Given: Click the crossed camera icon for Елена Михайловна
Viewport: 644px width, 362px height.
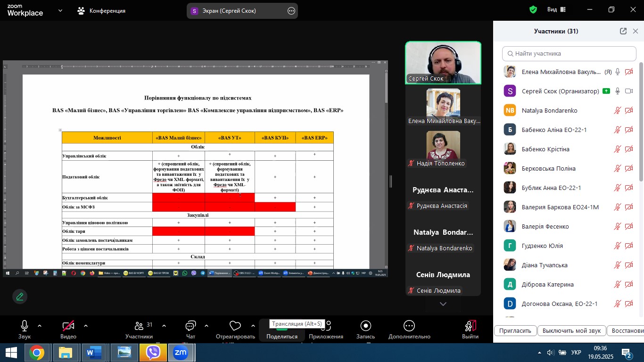Looking at the screenshot, I should 629,72.
